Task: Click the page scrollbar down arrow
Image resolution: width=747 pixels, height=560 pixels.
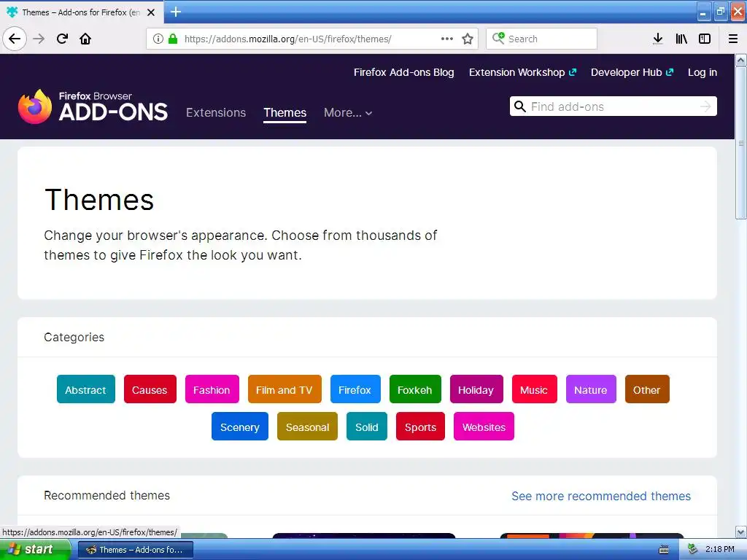Action: click(741, 532)
